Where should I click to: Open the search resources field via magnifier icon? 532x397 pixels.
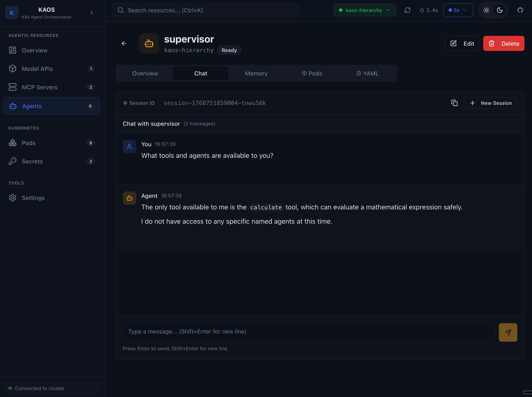121,10
